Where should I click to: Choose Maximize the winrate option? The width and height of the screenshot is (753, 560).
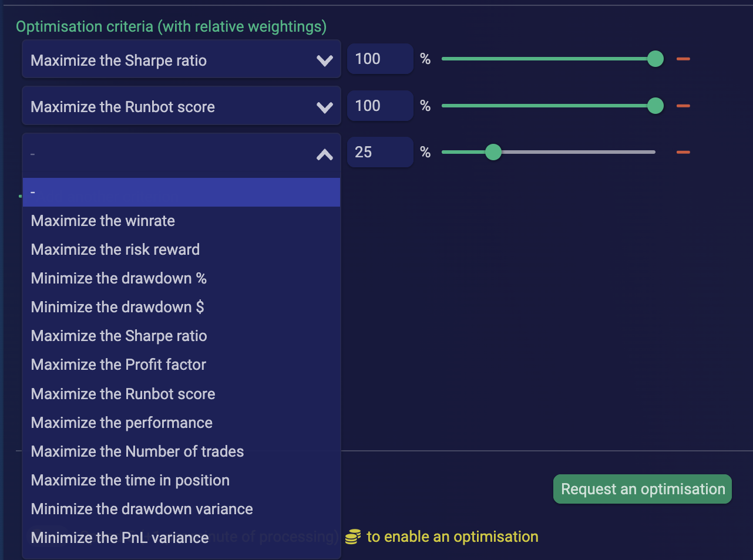click(103, 221)
